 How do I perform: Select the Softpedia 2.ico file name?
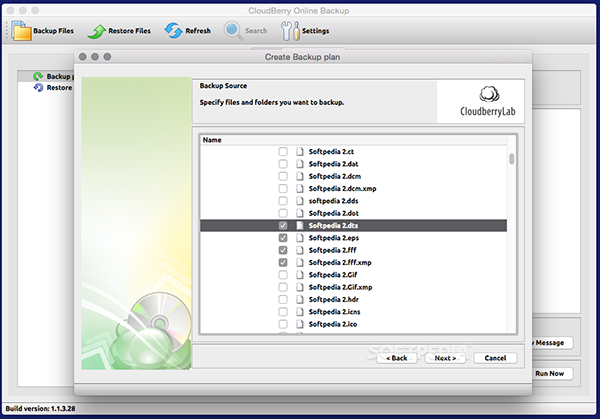coord(333,324)
